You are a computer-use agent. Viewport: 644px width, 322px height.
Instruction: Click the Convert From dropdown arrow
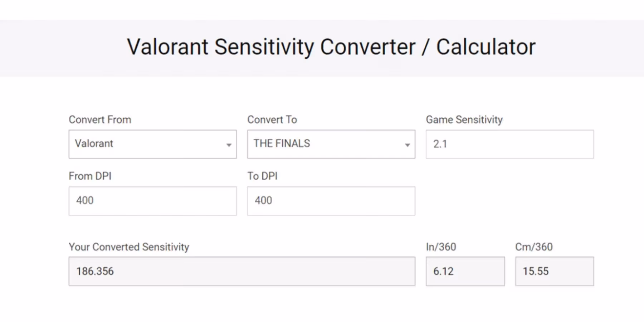[x=229, y=145]
